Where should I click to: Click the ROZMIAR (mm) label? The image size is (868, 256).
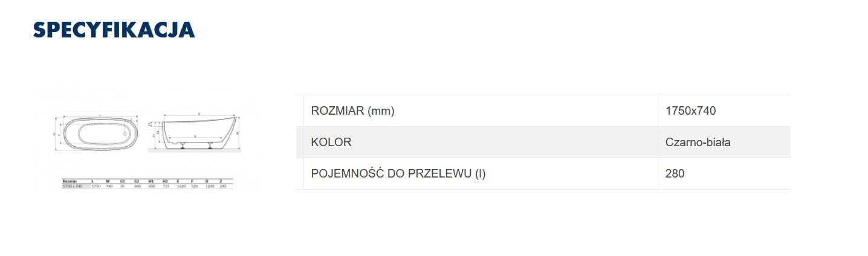click(x=352, y=111)
